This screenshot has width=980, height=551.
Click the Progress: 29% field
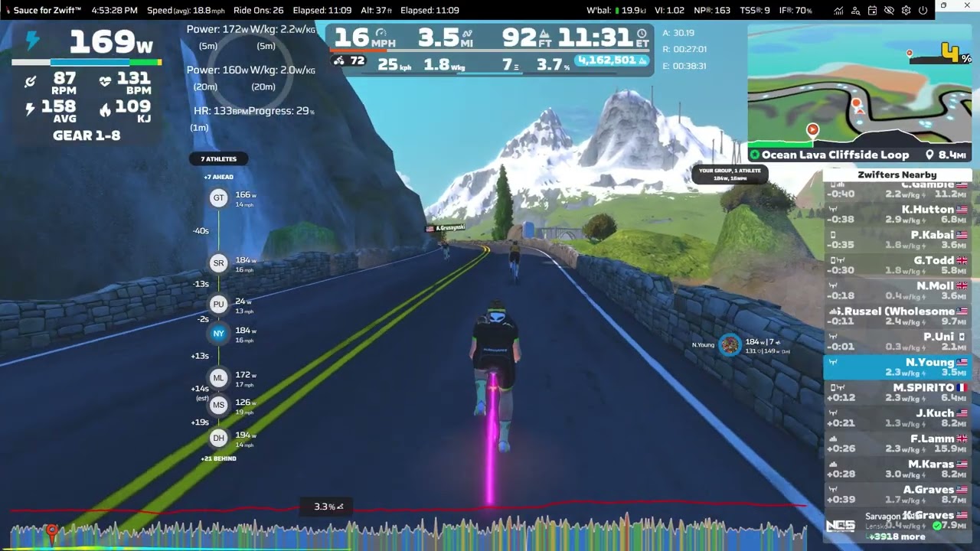click(x=282, y=111)
